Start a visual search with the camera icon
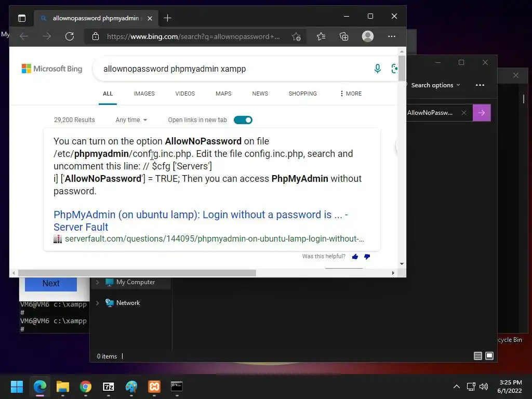Image resolution: width=532 pixels, height=399 pixels. point(394,69)
